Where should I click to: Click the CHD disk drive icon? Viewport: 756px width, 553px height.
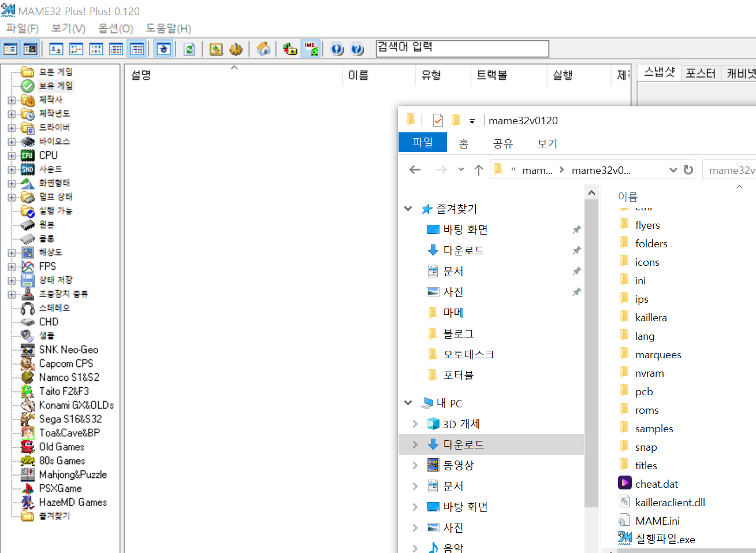click(x=28, y=322)
